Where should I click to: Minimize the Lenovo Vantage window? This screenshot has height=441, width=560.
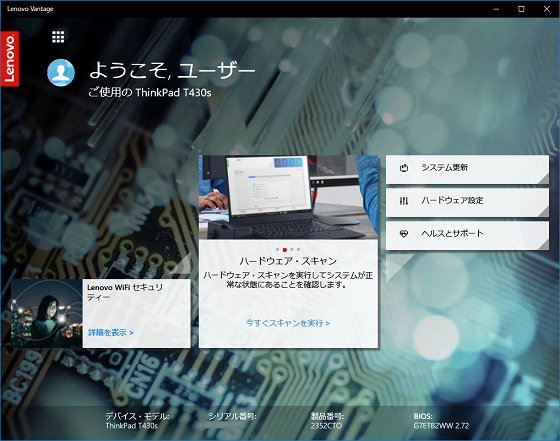pos(496,9)
